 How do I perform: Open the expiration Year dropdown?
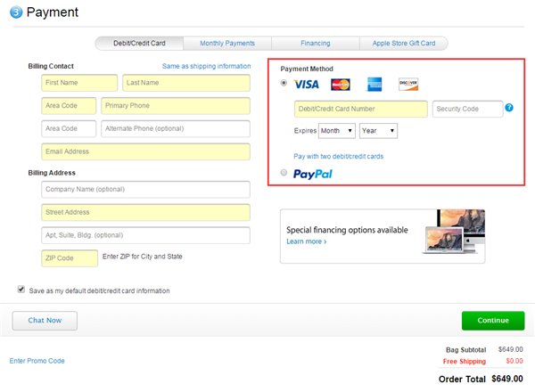378,130
